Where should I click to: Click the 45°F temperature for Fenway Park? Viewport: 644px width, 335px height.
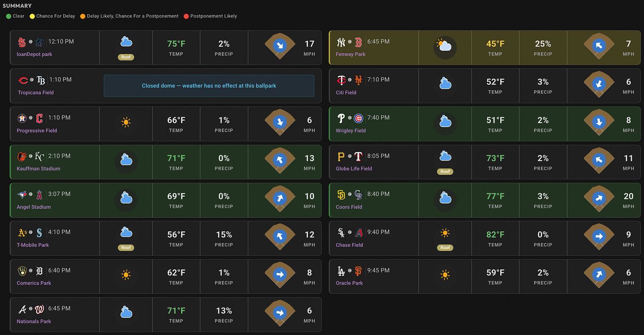[x=495, y=44]
